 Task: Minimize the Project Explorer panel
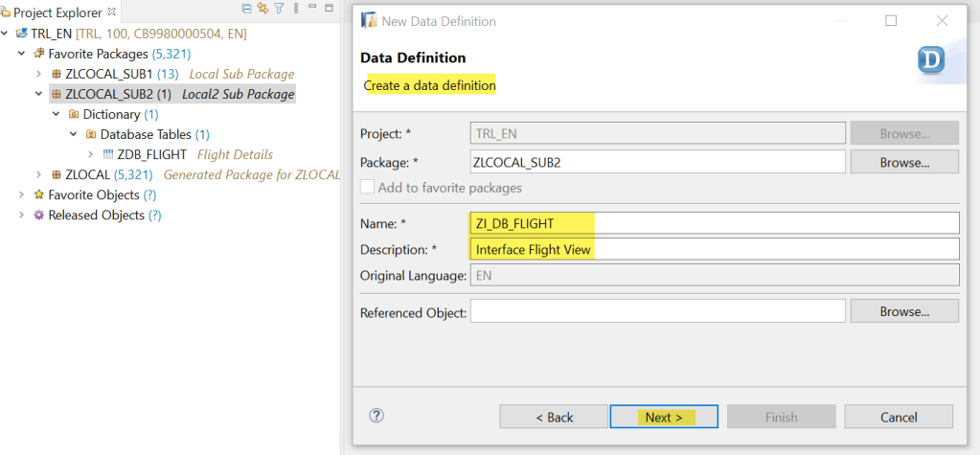pyautogui.click(x=311, y=9)
